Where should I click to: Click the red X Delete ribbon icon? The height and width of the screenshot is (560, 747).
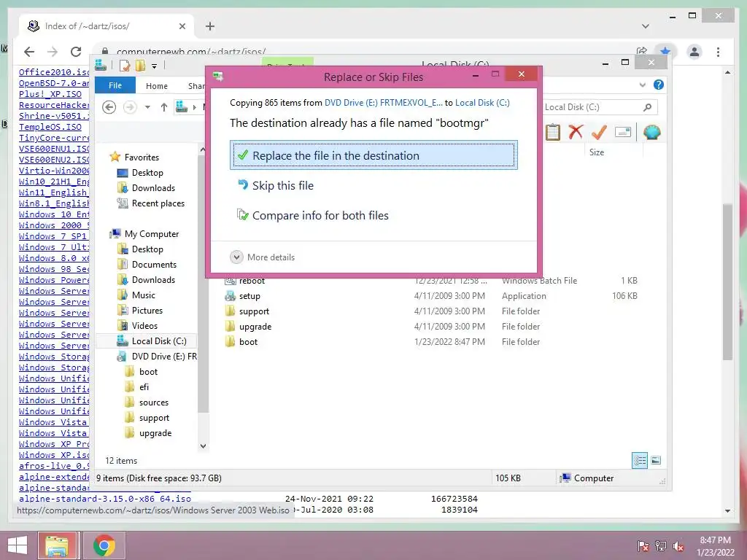[576, 132]
